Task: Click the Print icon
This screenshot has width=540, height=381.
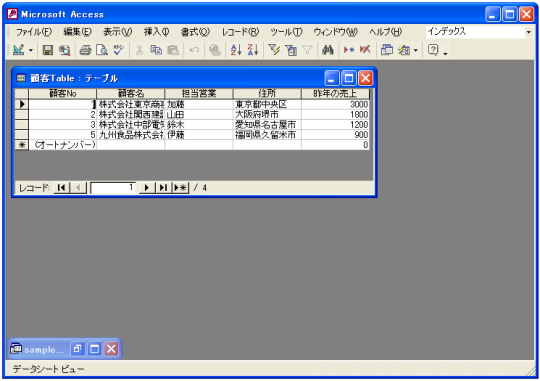Action: click(x=85, y=50)
